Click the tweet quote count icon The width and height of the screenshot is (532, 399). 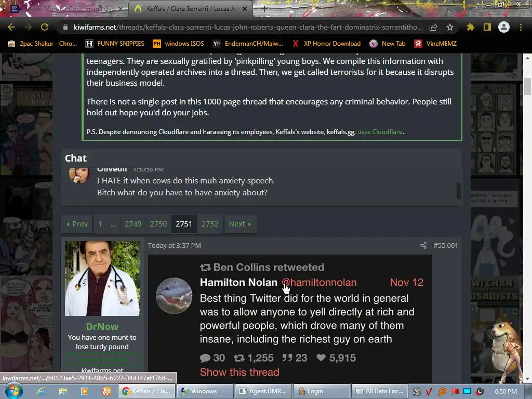click(287, 358)
